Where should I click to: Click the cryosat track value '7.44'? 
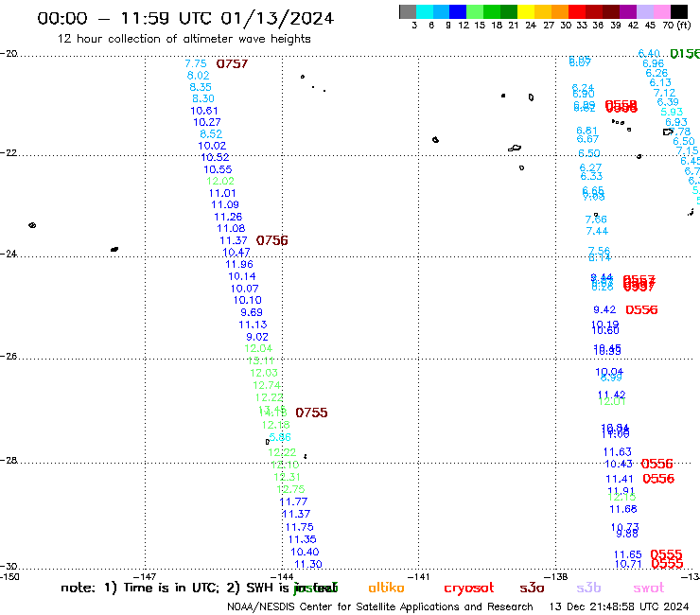coord(597,232)
